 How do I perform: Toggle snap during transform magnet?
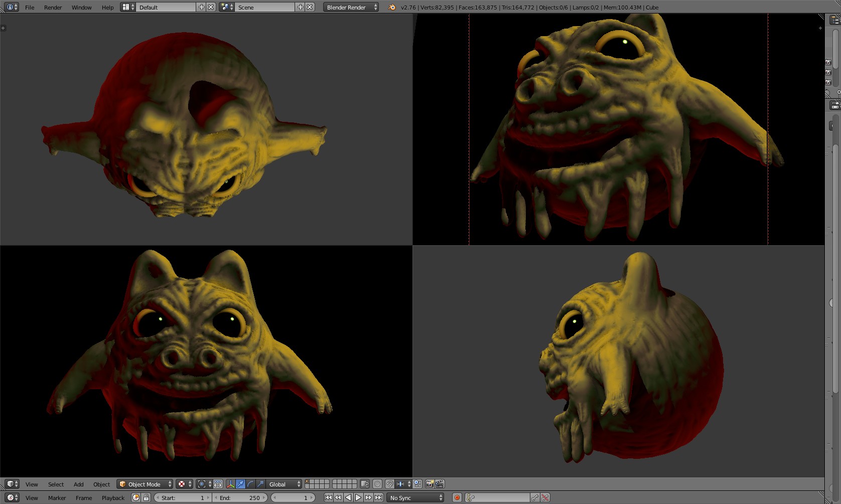389,484
